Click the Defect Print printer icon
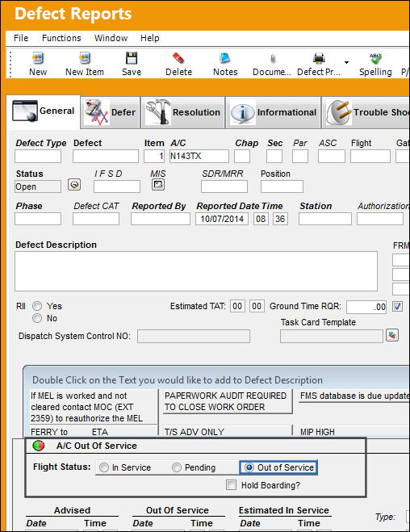The height and width of the screenshot is (532, 410). (319, 58)
